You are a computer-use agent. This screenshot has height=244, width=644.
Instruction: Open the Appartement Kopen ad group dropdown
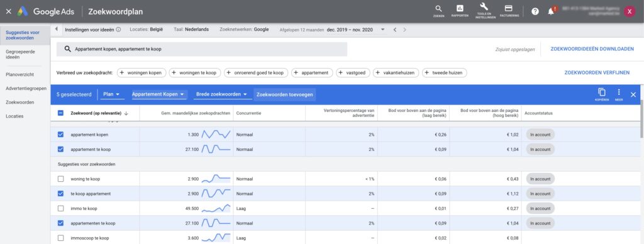click(x=159, y=94)
